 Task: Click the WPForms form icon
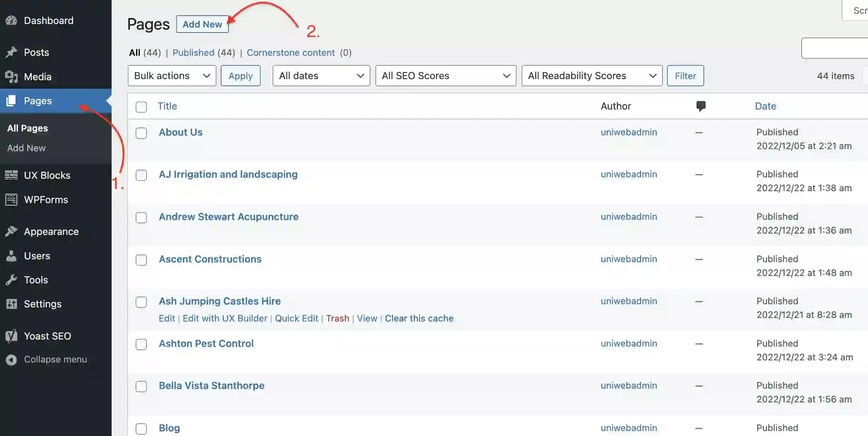tap(11, 200)
